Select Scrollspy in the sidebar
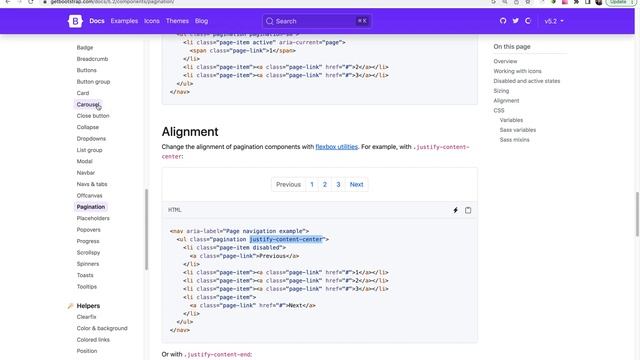Image resolution: width=640 pixels, height=360 pixels. coord(88,253)
